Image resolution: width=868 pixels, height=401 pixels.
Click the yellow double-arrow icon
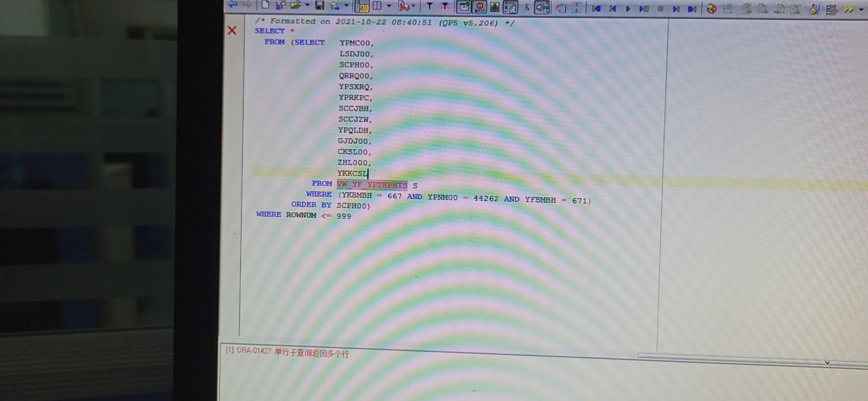tap(848, 10)
